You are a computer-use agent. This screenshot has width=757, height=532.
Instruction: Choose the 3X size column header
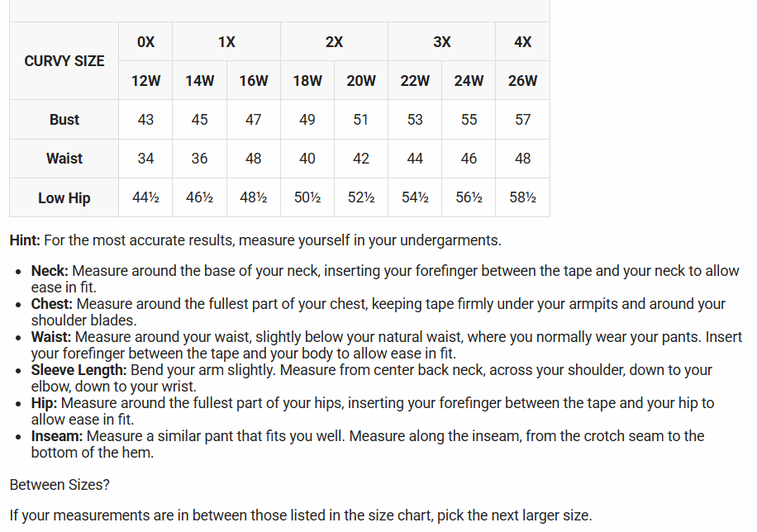(442, 42)
